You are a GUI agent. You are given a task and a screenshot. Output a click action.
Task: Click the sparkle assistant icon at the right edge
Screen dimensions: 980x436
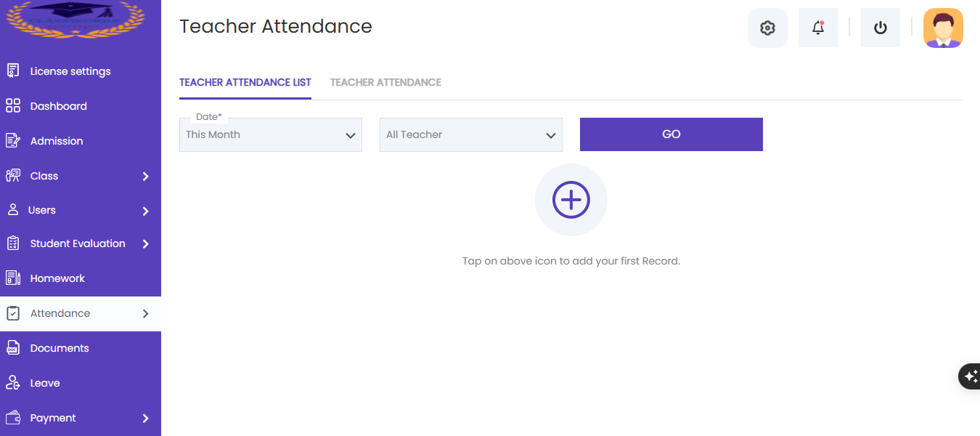(971, 376)
